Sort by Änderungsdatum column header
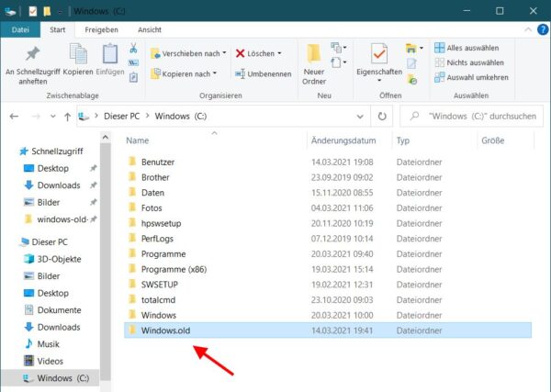 (343, 140)
